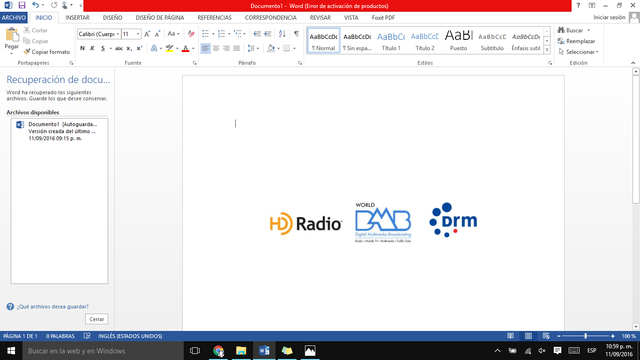
Task: Open change case Aa dropdown
Action: coord(173,34)
